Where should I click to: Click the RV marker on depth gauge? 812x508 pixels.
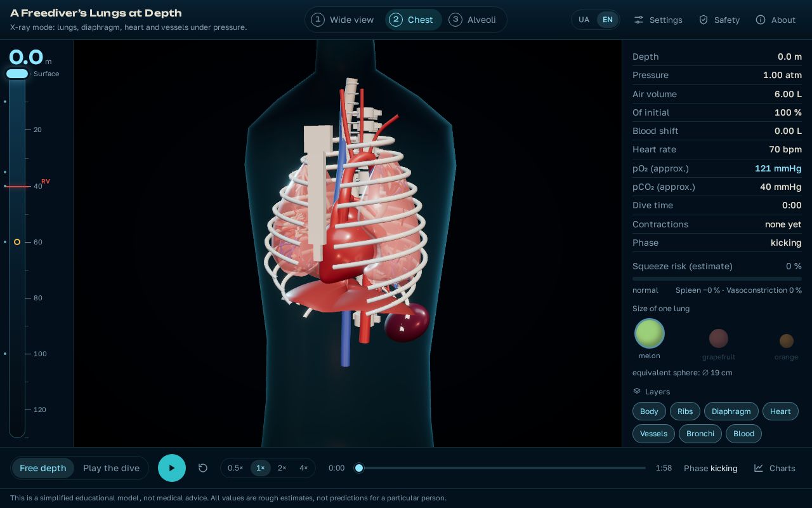46,182
